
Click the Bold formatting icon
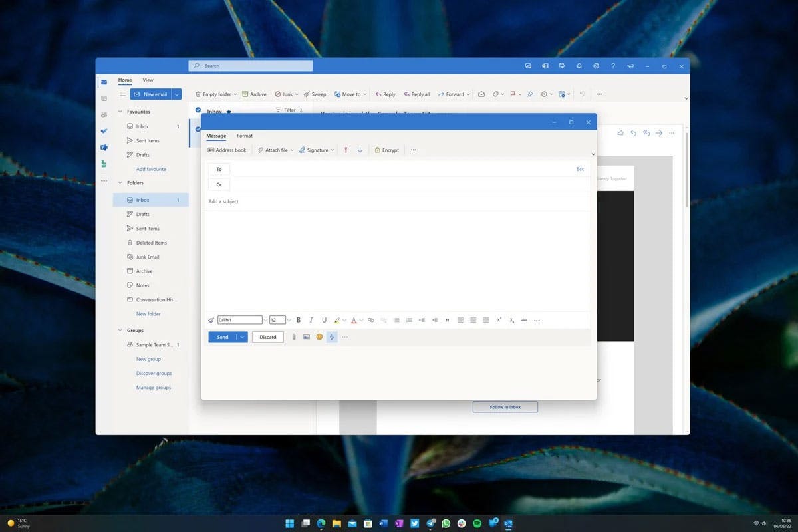coord(298,320)
